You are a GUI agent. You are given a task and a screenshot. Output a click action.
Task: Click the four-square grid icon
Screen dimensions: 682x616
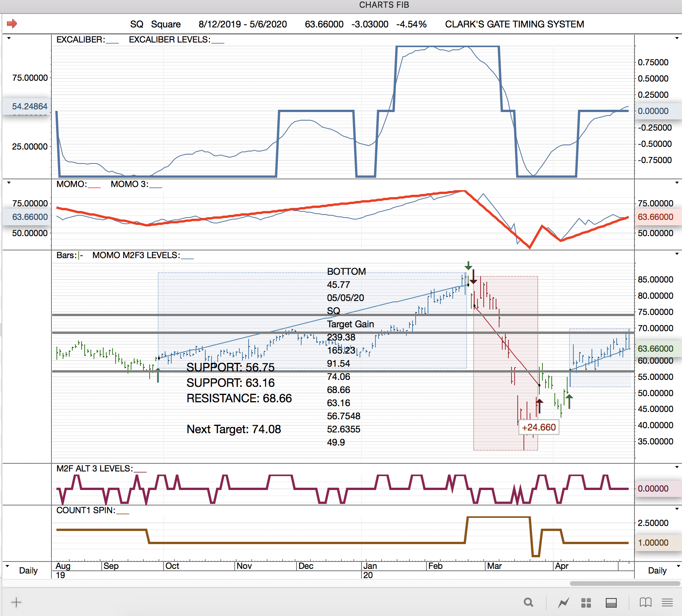(586, 602)
